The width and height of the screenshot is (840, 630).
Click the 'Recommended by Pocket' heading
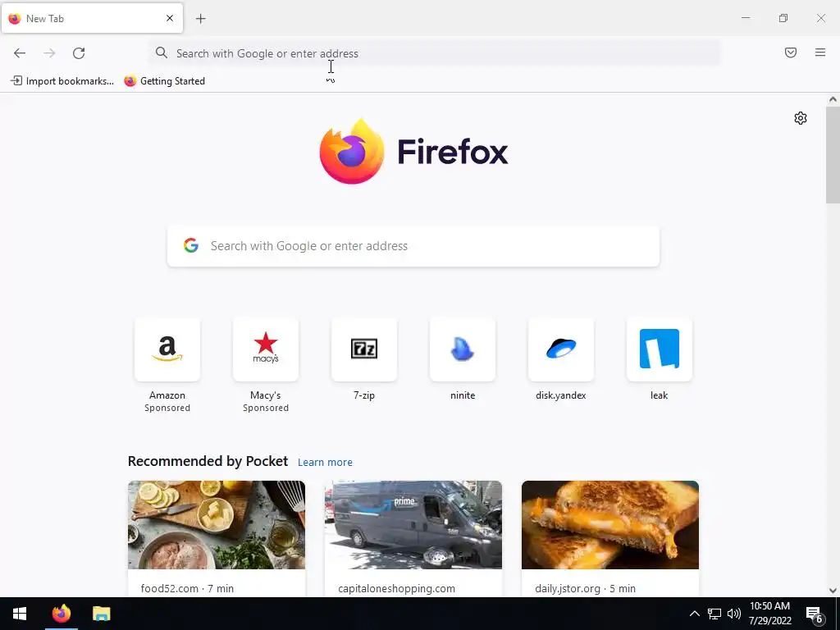[x=208, y=461]
